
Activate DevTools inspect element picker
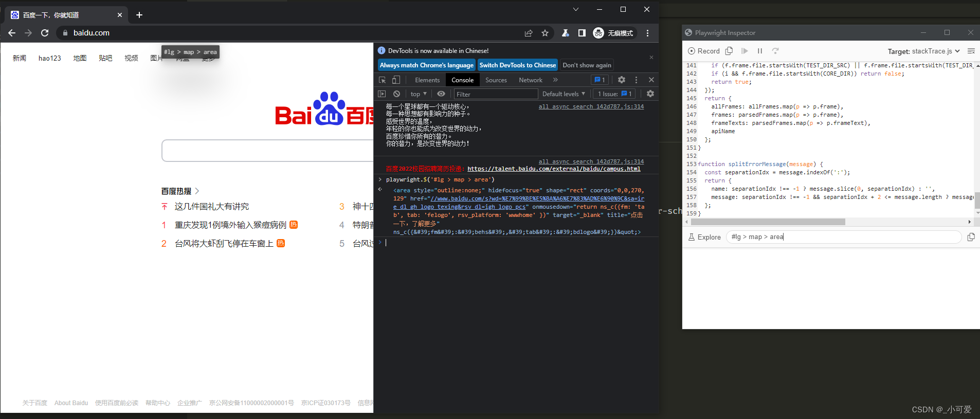pos(382,80)
